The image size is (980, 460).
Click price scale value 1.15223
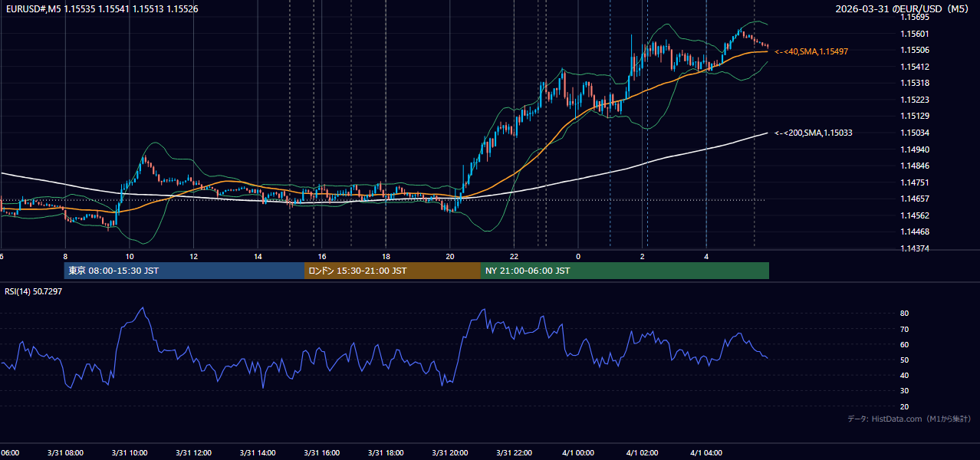tap(914, 100)
